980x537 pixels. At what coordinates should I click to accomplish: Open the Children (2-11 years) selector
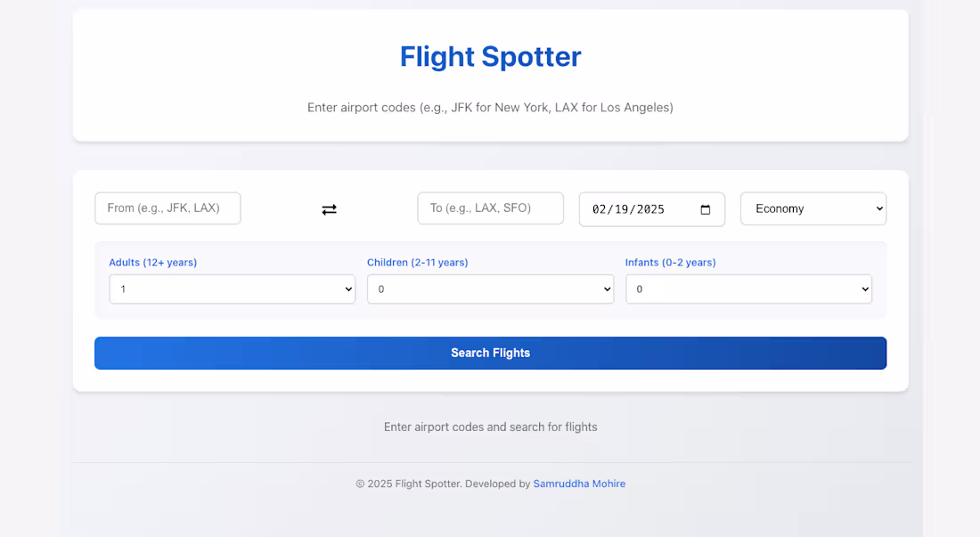[490, 289]
